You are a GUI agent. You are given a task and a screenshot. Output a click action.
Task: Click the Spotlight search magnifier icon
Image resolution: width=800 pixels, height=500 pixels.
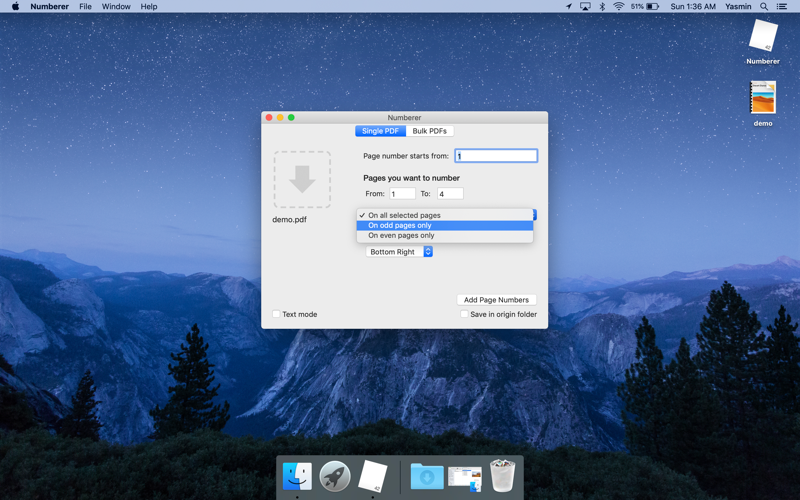tap(764, 7)
